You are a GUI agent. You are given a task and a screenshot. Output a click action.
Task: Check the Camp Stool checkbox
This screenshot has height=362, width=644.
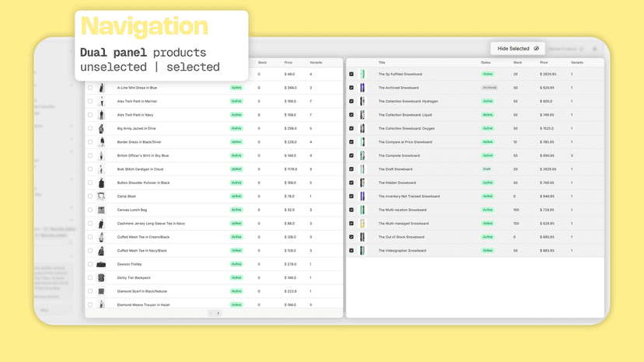tap(90, 197)
